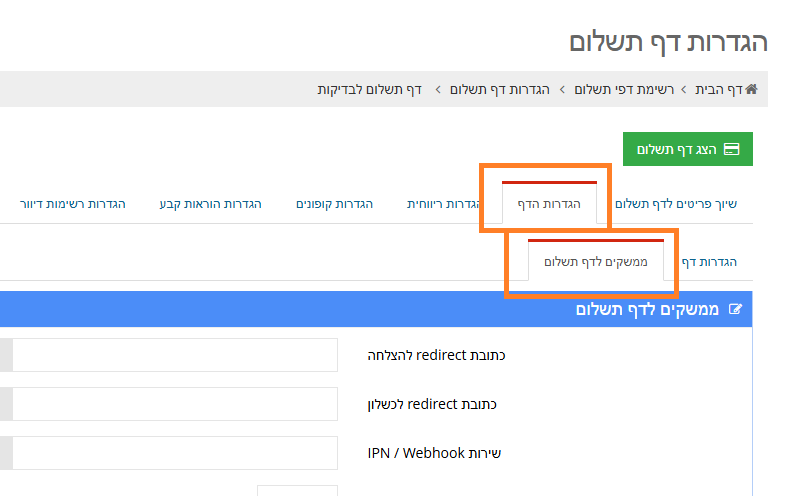Screen dimensions: 786x496
Task: Switch to the 'הגדרות קופונים' tab
Action: click(334, 204)
